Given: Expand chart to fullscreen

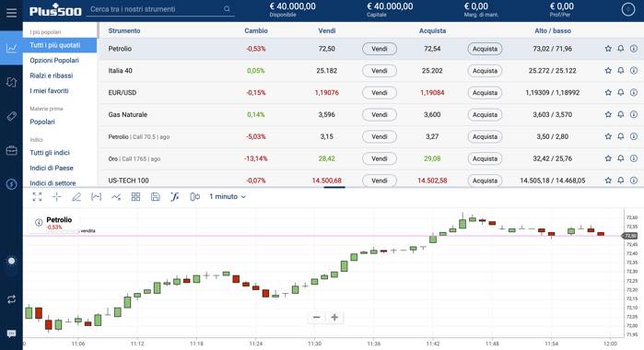Looking at the screenshot, I should coord(37,197).
